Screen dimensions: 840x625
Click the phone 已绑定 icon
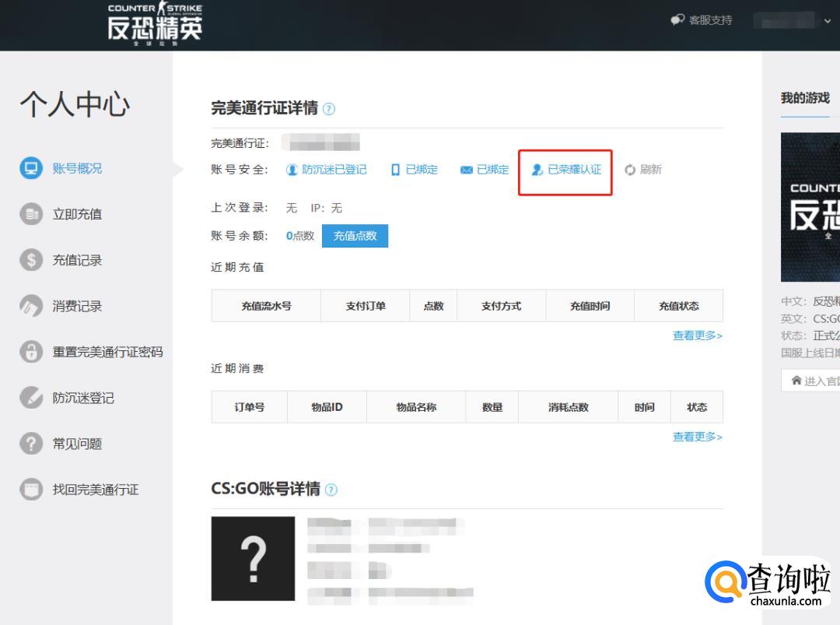point(395,170)
